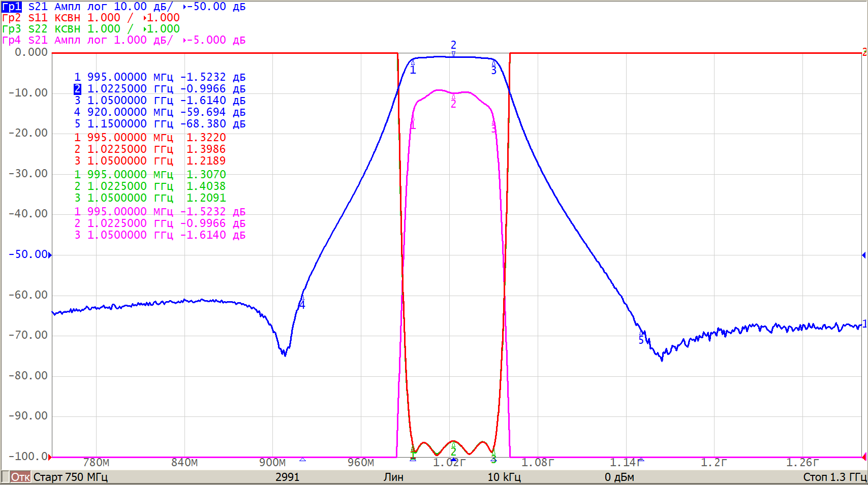Click the Стоп 1.3 ГГц field

[834, 477]
